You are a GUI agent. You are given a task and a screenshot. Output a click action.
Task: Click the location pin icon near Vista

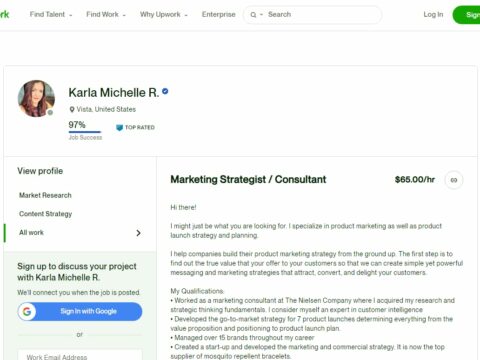(x=72, y=109)
